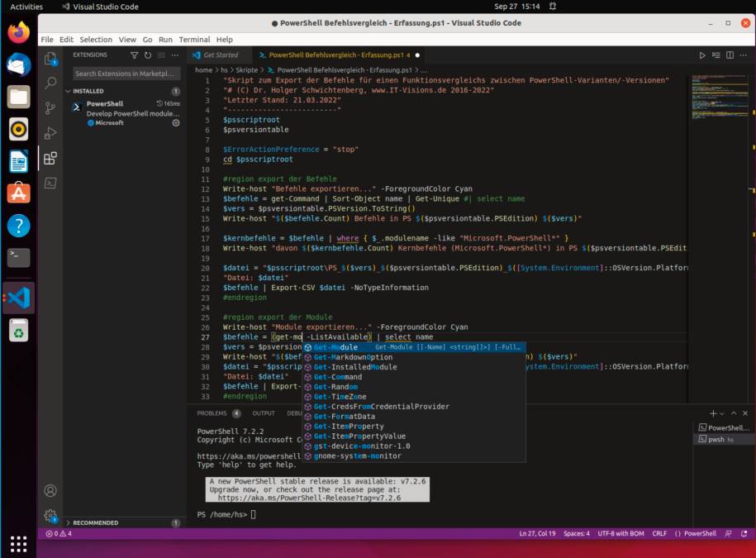756x558 pixels.
Task: Pick Get-TimeZone from autocomplete
Action: (414, 397)
